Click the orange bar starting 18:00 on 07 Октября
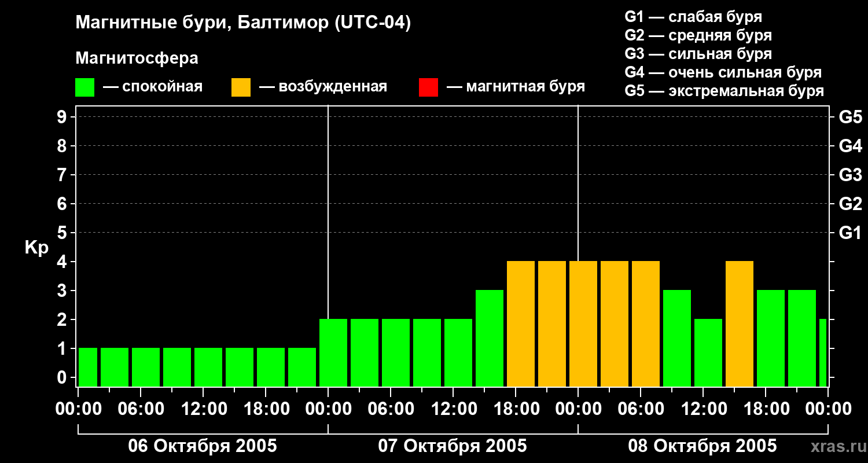Screen dimensions: 868x463 [521, 324]
